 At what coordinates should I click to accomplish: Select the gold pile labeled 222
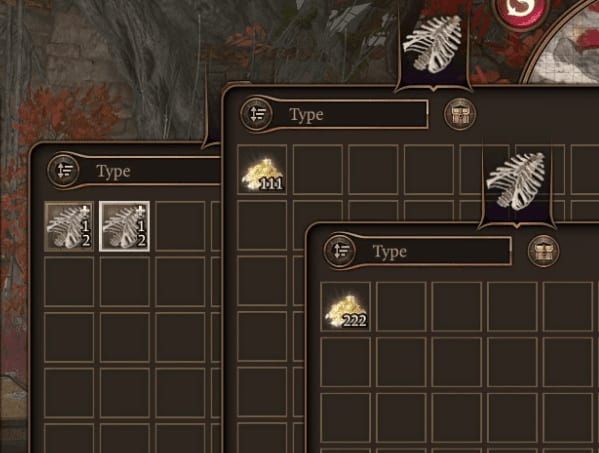345,307
